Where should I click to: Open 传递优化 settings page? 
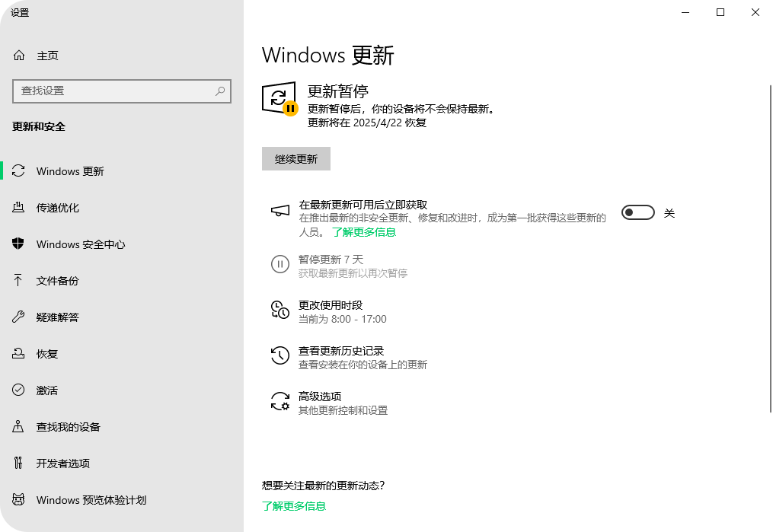(122, 207)
